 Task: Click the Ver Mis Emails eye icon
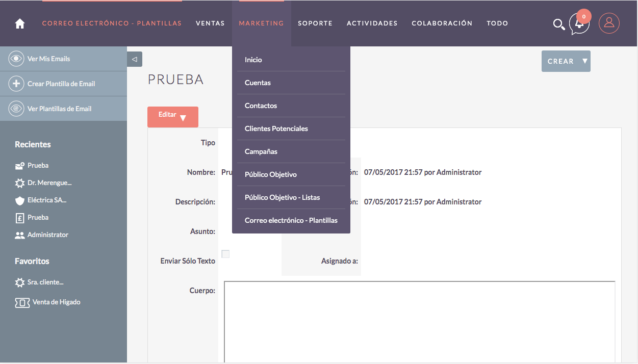17,59
